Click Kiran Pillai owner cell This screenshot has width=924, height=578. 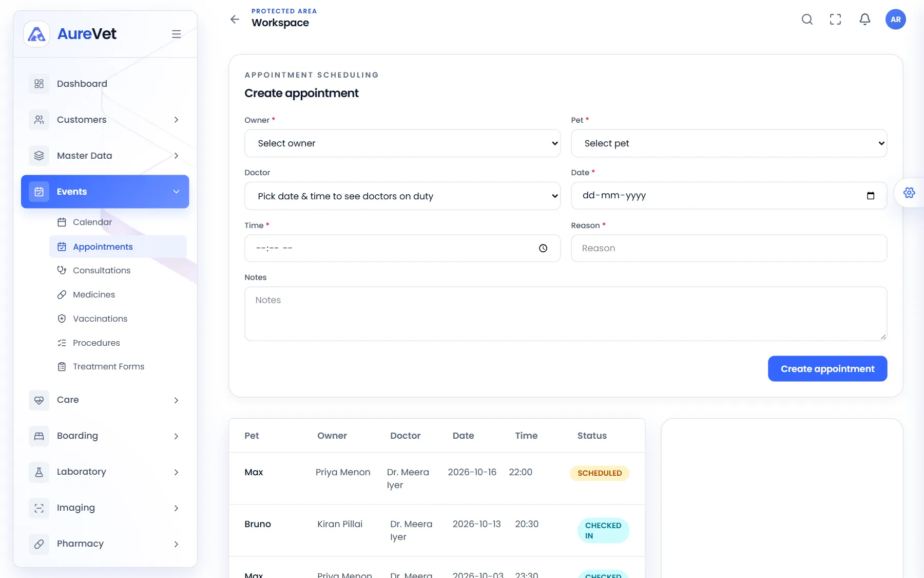340,524
